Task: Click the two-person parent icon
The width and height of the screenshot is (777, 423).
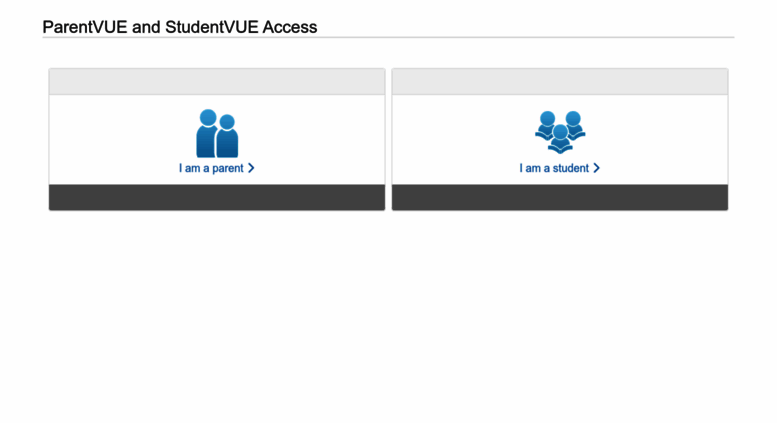Action: click(x=217, y=133)
